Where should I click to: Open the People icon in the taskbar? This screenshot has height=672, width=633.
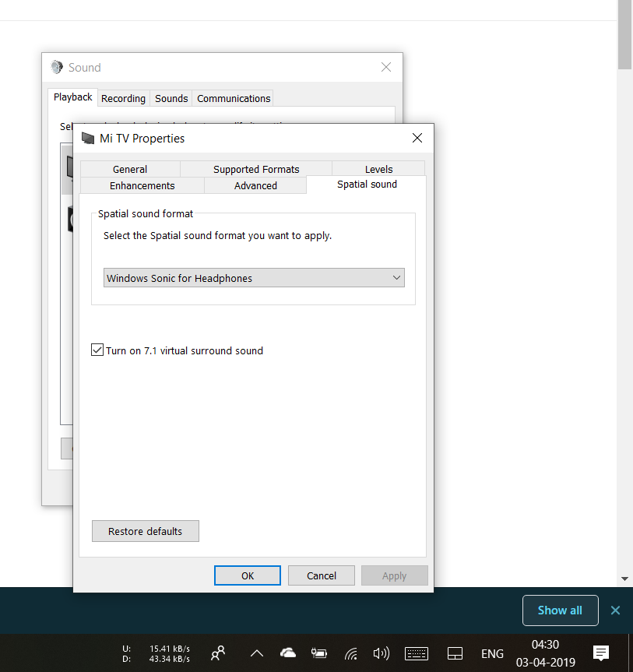tap(218, 653)
